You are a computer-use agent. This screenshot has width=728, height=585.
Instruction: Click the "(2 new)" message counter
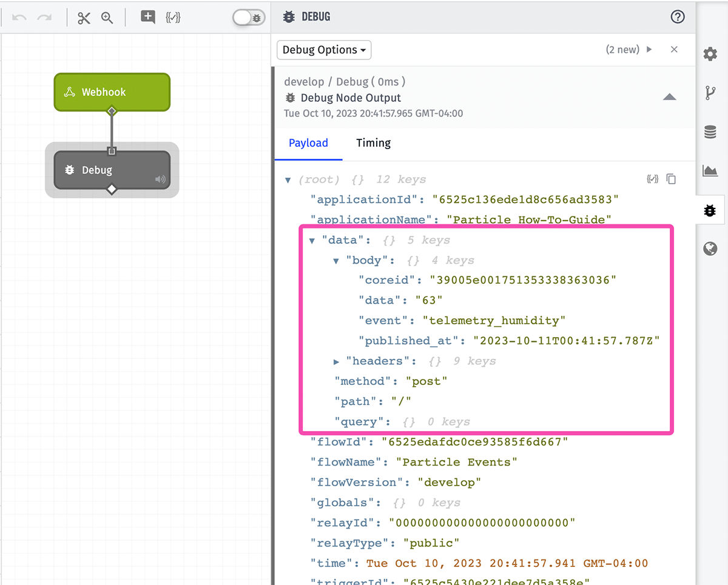pyautogui.click(x=622, y=50)
